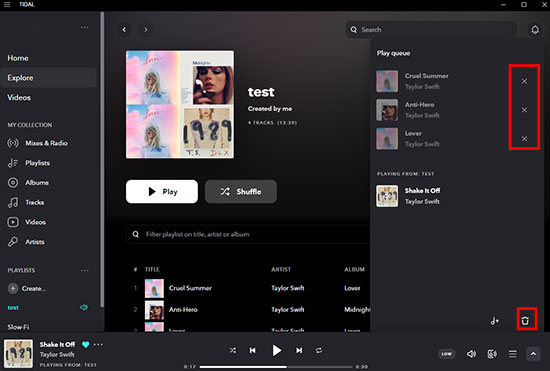Click the volume speaker icon
Viewport: 550px width, 371px height.
point(471,354)
